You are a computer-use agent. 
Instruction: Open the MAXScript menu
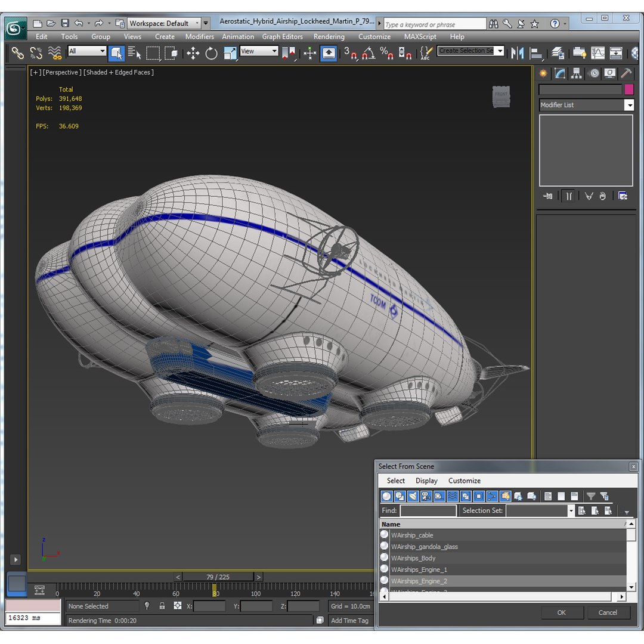coord(420,36)
